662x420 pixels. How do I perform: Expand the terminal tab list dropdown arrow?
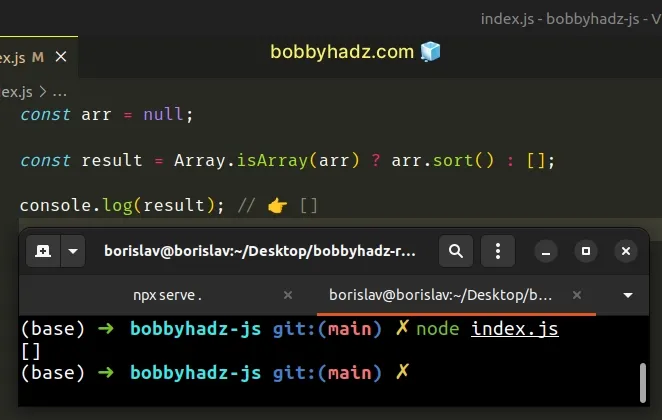click(628, 295)
